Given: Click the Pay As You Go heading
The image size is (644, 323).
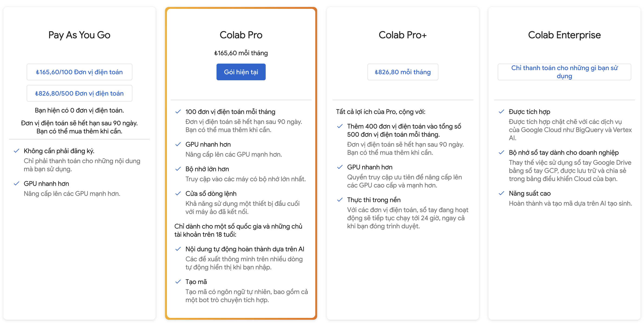Looking at the screenshot, I should pos(79,35).
